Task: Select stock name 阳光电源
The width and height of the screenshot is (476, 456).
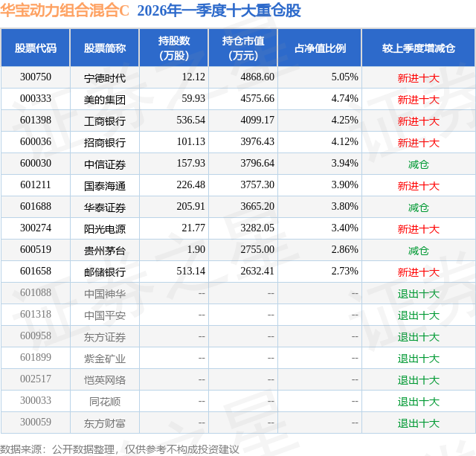Action: coord(105,229)
